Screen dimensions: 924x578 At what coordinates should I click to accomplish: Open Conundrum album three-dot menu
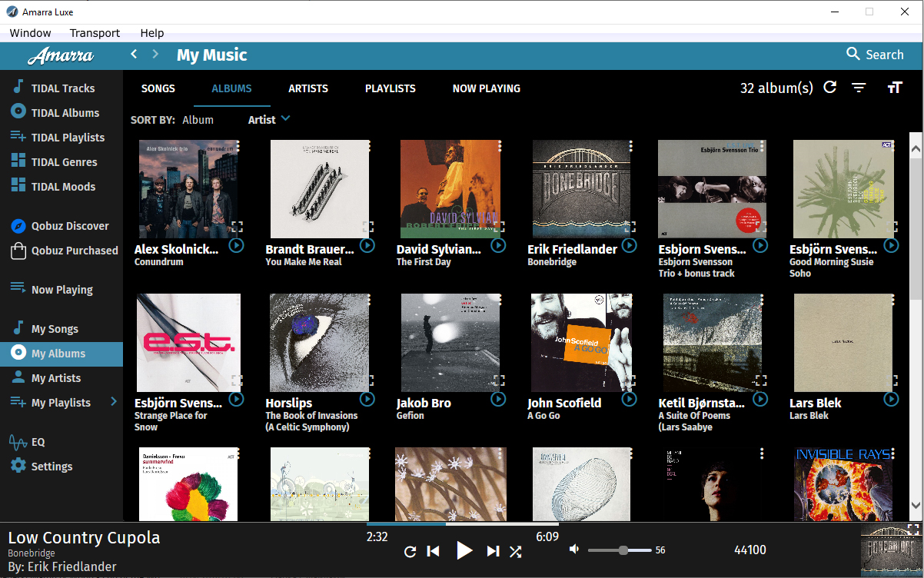coord(238,145)
